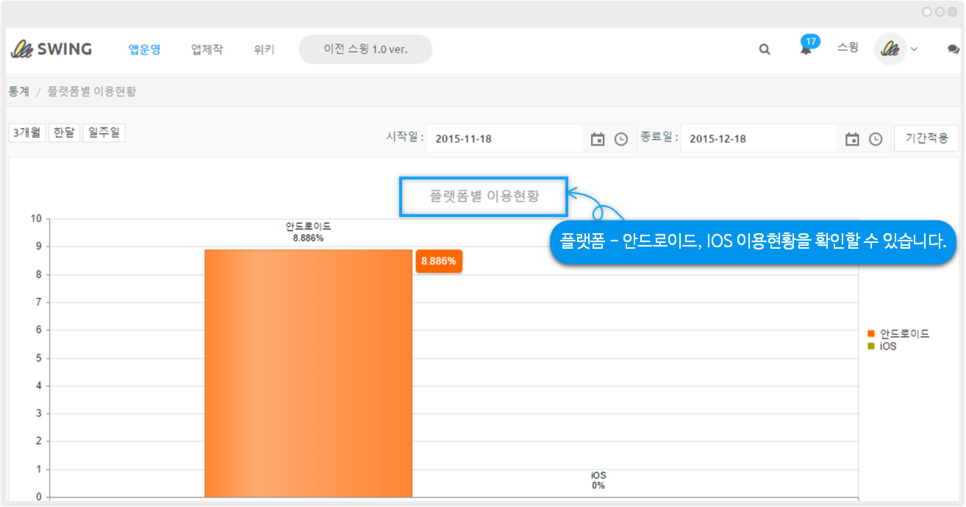Select the 일주일 range button
This screenshot has width=966, height=507.
click(104, 132)
